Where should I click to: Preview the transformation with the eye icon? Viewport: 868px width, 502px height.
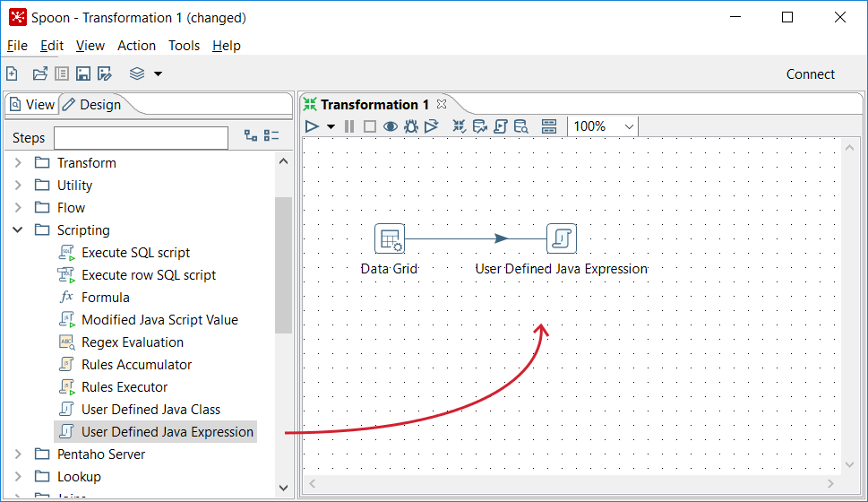point(391,127)
